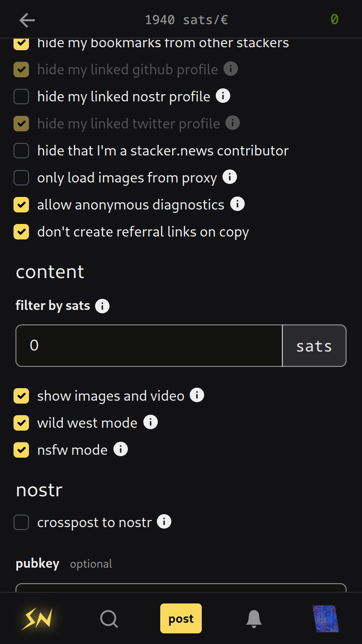Show info for wild west mode
This screenshot has height=644, width=362.
[151, 422]
